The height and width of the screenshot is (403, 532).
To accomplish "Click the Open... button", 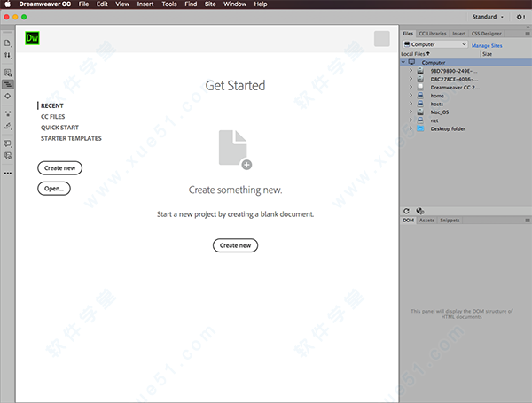I will click(54, 189).
